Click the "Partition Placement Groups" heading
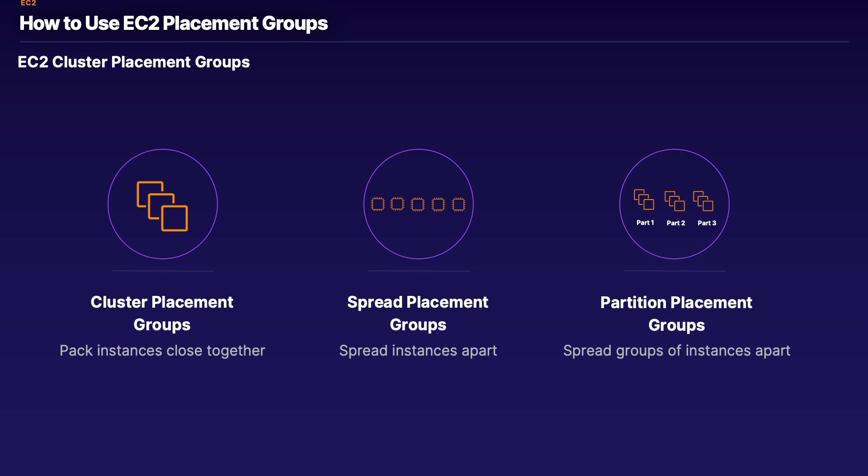Image resolution: width=868 pixels, height=476 pixels. (676, 314)
